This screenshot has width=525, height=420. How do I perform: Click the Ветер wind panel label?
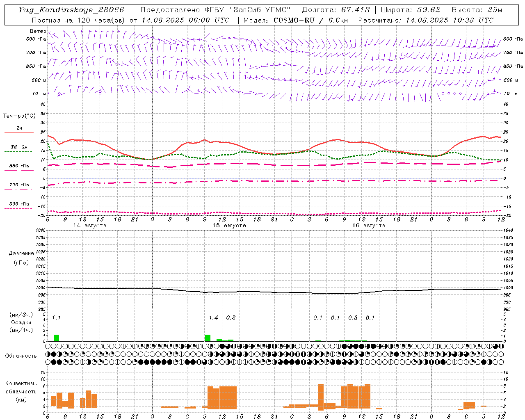point(38,31)
